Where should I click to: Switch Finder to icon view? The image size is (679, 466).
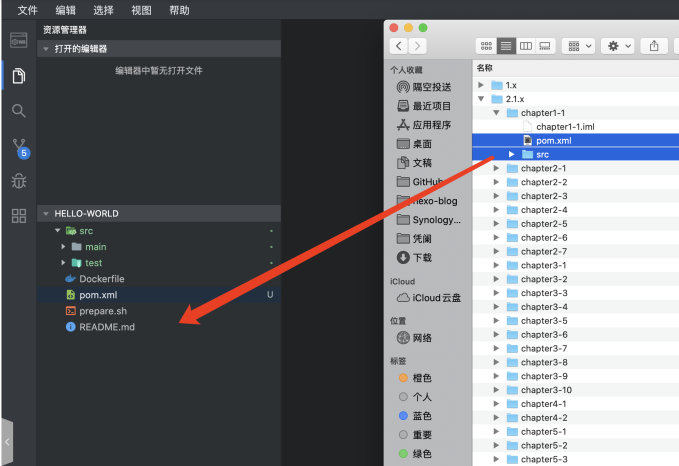(486, 46)
